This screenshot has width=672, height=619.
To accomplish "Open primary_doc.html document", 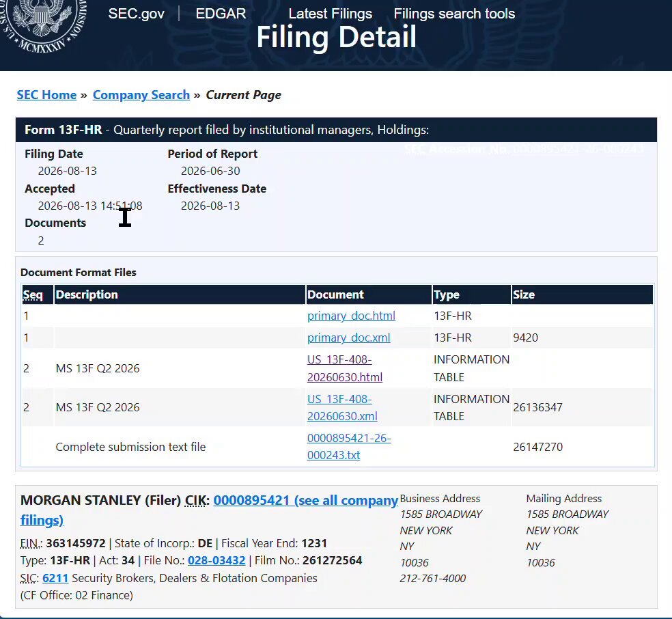I will (x=351, y=316).
